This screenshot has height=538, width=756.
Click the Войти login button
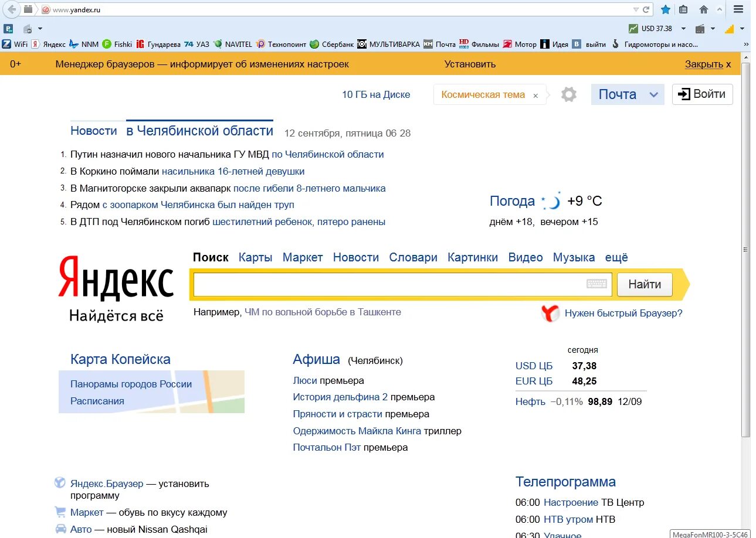(703, 94)
